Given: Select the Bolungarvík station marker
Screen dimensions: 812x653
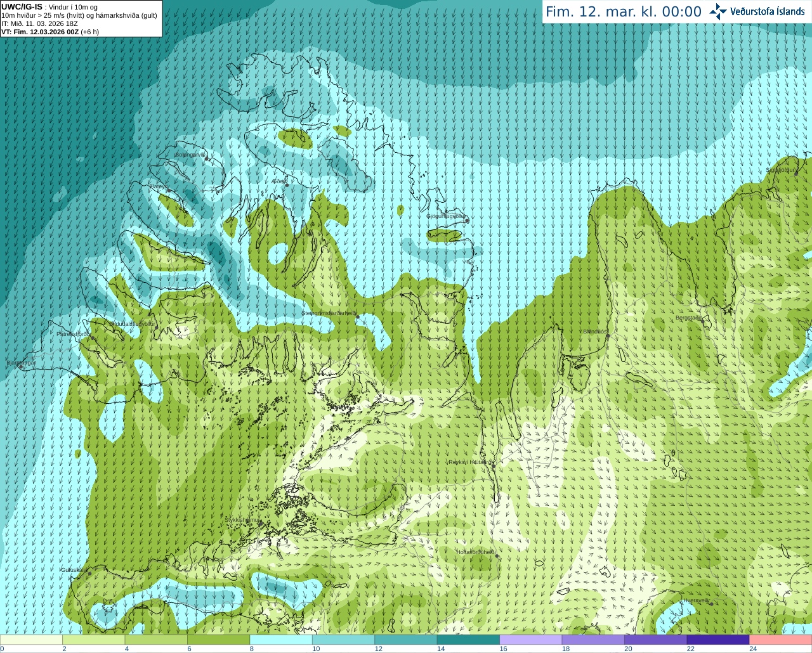Looking at the screenshot, I should 207,158.
